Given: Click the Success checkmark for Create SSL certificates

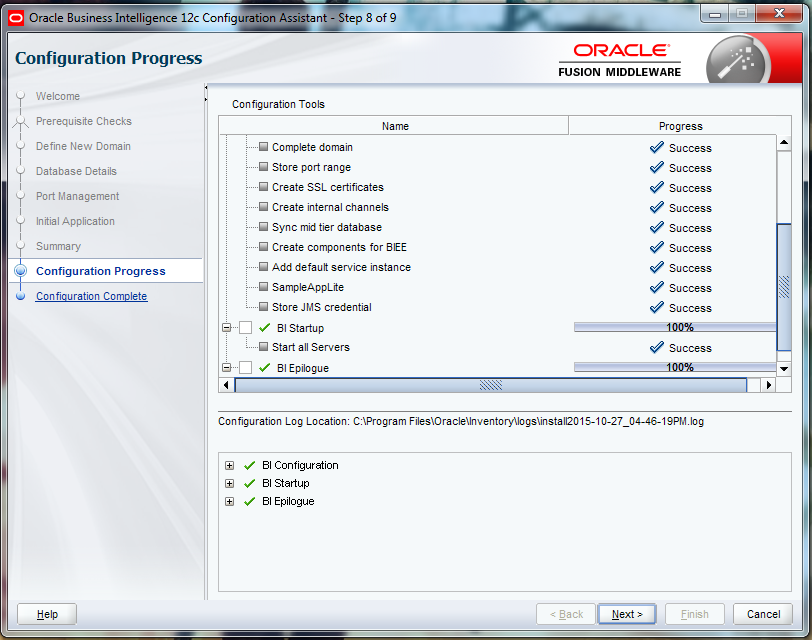Looking at the screenshot, I should (657, 187).
